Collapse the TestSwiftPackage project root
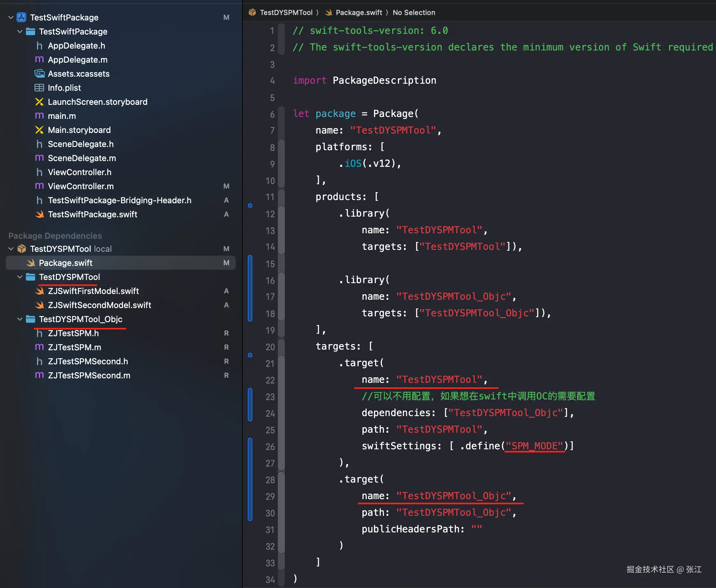Image resolution: width=716 pixels, height=588 pixels. (11, 17)
